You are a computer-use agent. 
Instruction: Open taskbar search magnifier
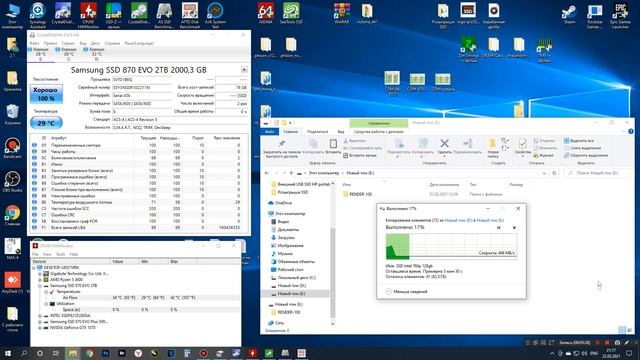point(24,353)
